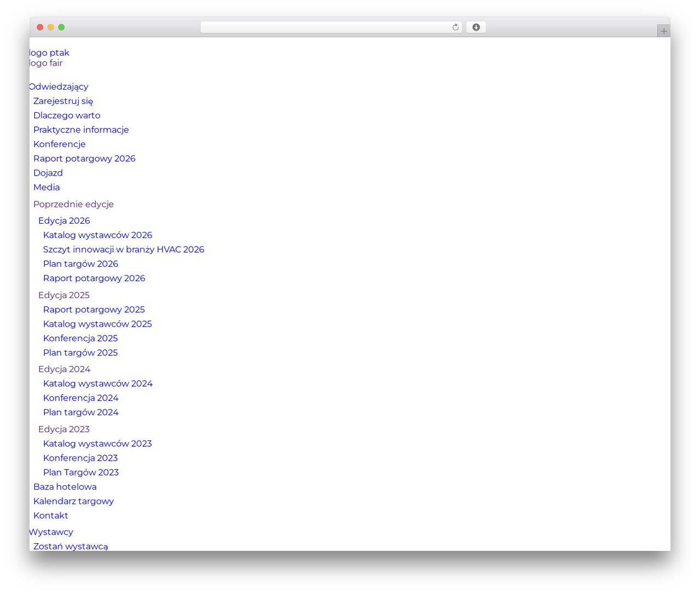Open Konferencje link

(60, 144)
